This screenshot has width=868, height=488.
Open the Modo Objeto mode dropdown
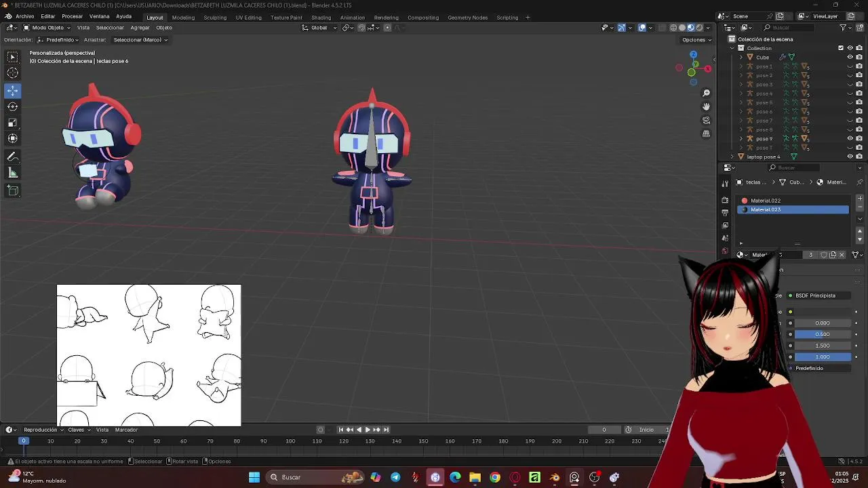click(x=48, y=28)
